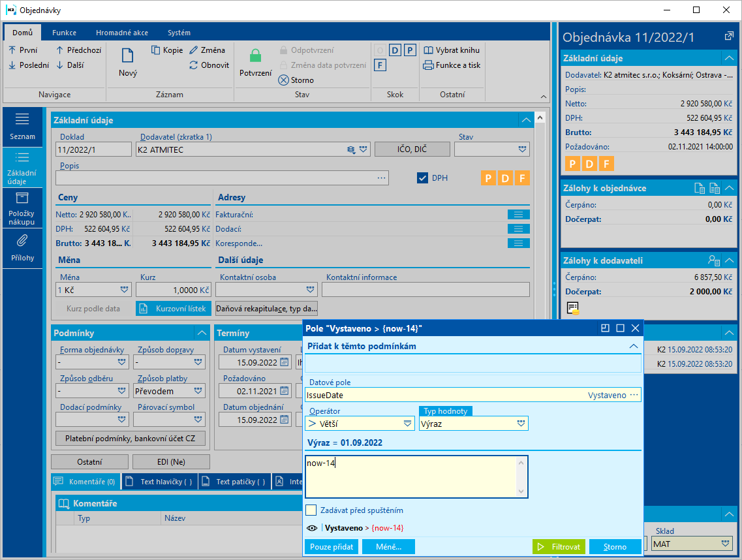The width and height of the screenshot is (742, 560).
Task: Jump to invoice via ribbon F icon
Action: [x=380, y=65]
